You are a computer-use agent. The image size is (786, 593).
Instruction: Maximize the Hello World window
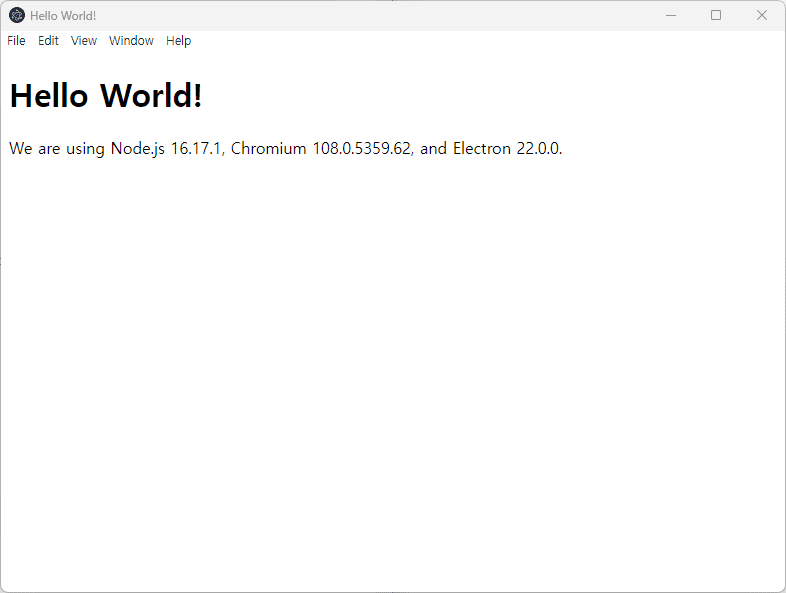point(716,16)
